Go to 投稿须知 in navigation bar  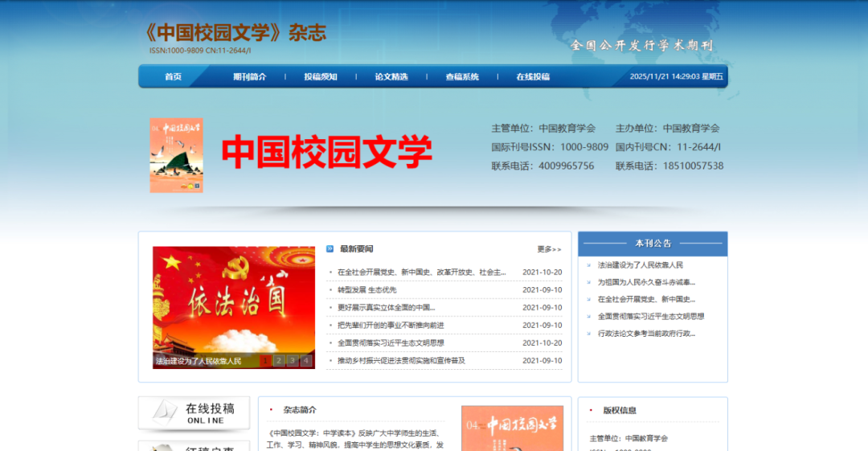[321, 76]
